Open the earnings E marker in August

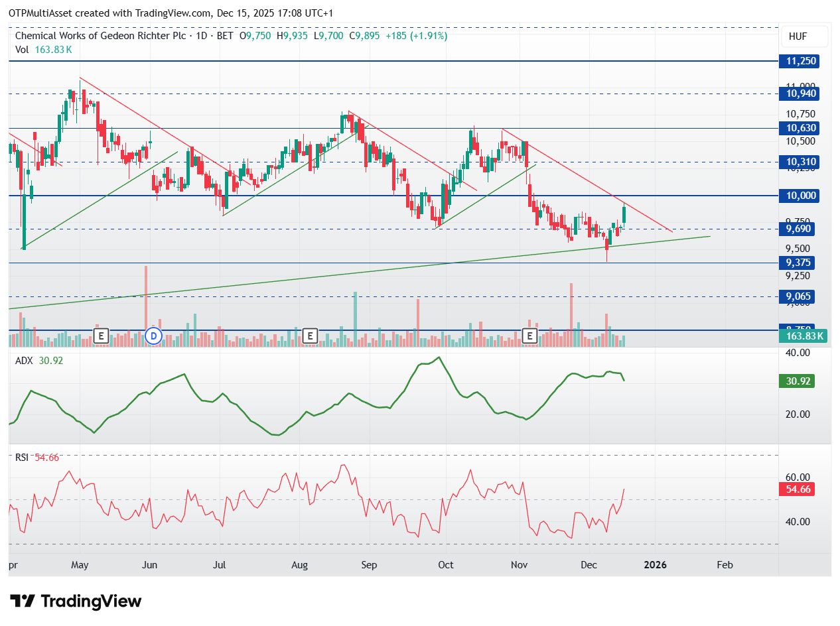pyautogui.click(x=309, y=335)
